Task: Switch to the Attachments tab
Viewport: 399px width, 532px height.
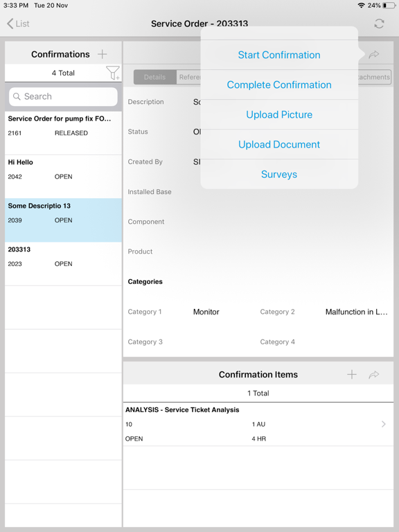Action: [374, 77]
